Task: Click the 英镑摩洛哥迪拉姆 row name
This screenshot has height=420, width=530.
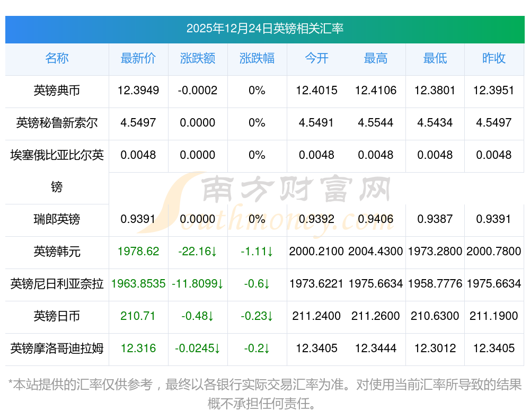Action: coord(57,348)
